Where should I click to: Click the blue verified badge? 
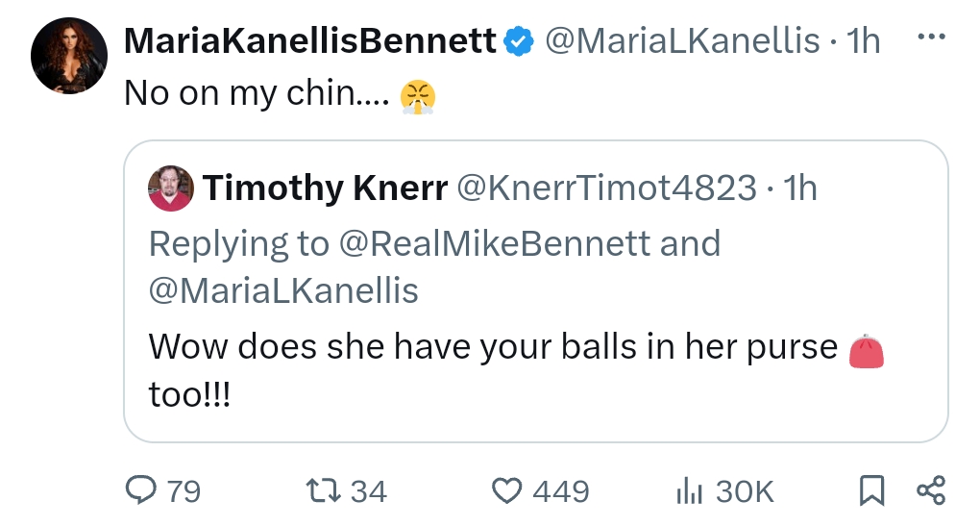coord(520,41)
